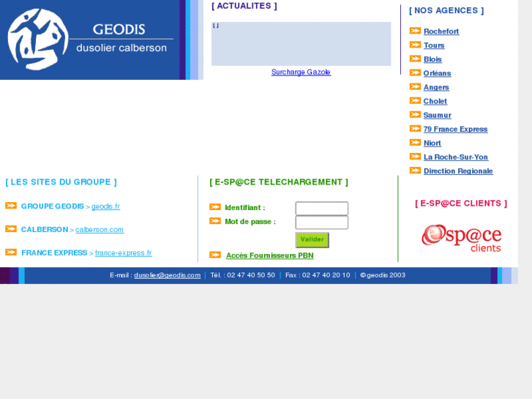
Task: Open the Niort agency link
Action: click(x=432, y=143)
